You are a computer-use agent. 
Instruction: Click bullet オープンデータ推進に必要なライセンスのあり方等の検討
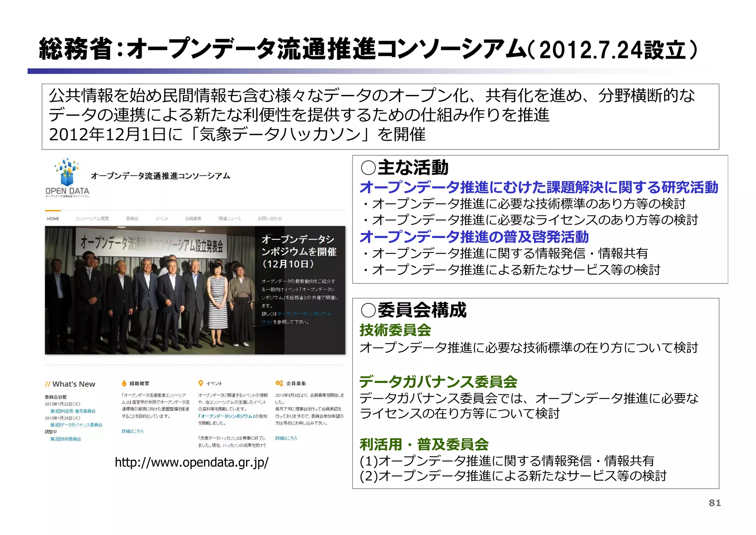click(x=530, y=220)
